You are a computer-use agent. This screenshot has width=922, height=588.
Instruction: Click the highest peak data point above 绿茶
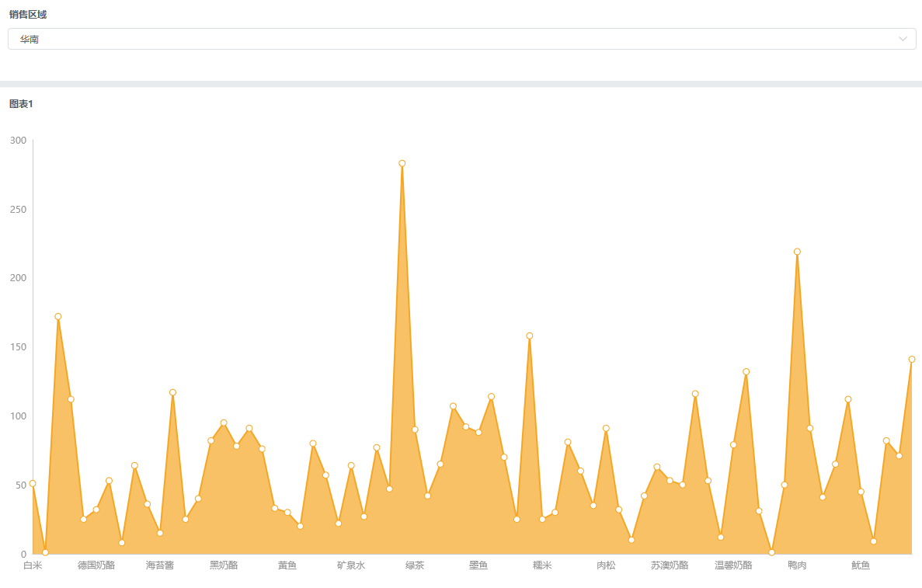[x=402, y=163]
